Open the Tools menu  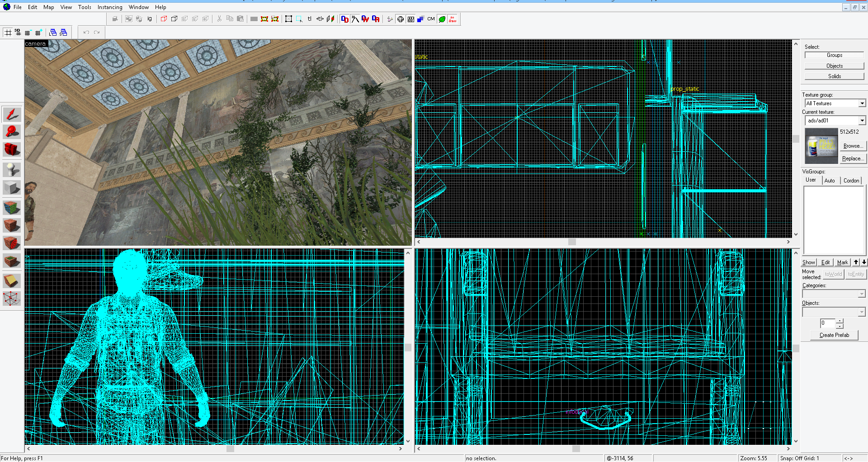tap(85, 7)
